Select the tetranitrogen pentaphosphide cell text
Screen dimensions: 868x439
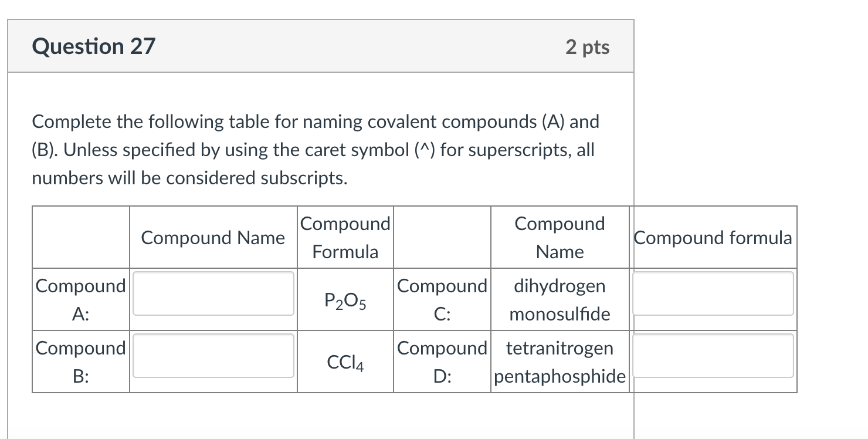560,362
